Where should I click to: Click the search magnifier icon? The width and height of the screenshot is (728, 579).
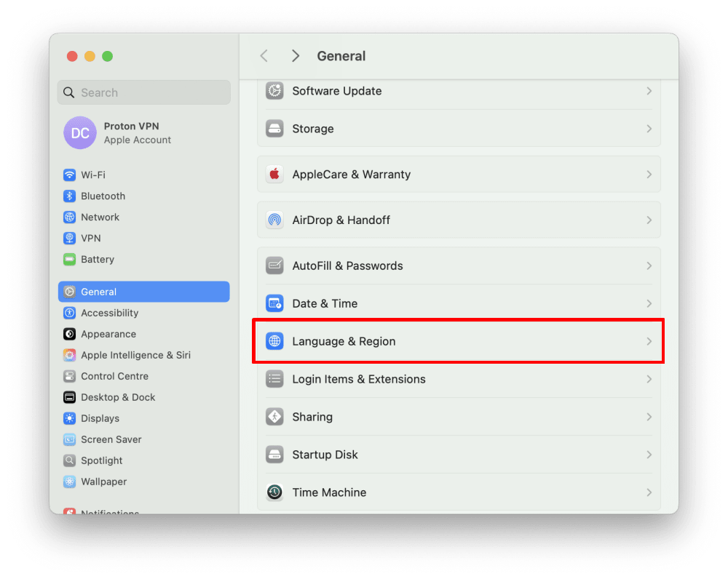pyautogui.click(x=69, y=92)
